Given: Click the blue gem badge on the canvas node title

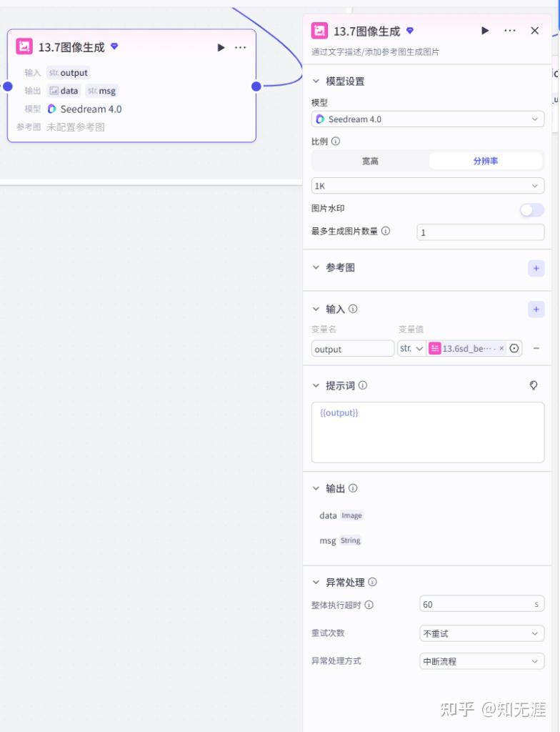Looking at the screenshot, I should [x=114, y=46].
